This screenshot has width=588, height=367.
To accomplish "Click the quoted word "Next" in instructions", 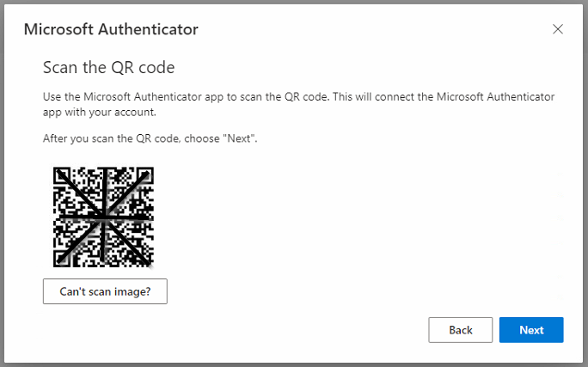I will tap(238, 138).
